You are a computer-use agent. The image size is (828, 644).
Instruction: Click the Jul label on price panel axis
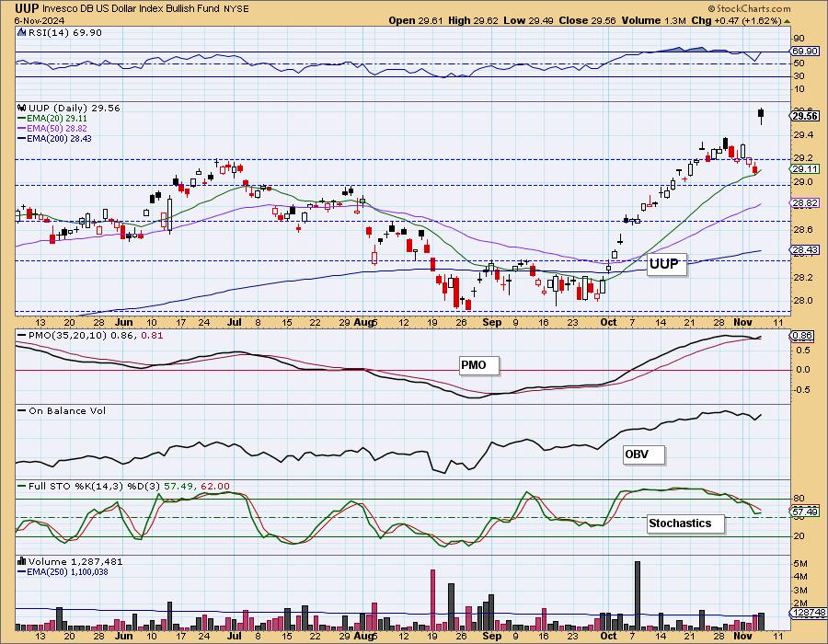(x=234, y=322)
